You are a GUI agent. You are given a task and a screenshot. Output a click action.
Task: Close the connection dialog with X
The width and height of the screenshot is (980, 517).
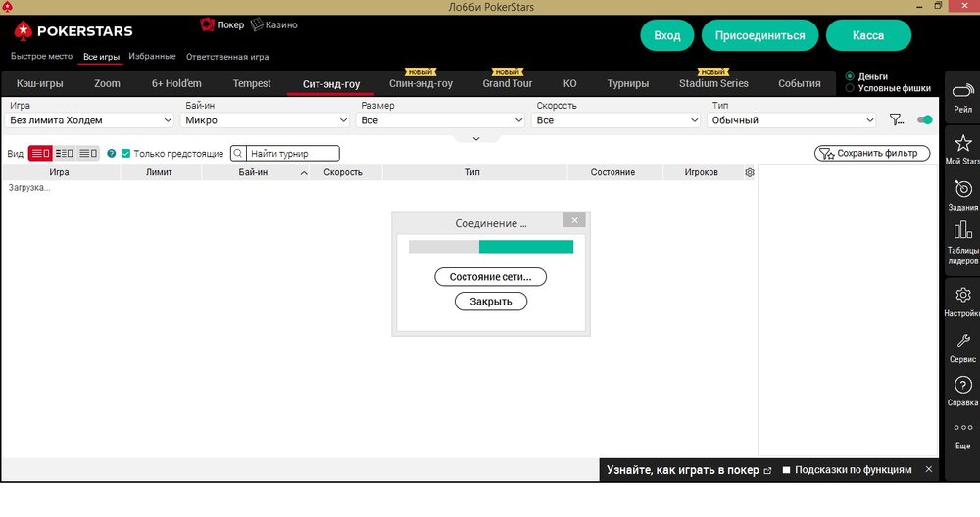(574, 220)
